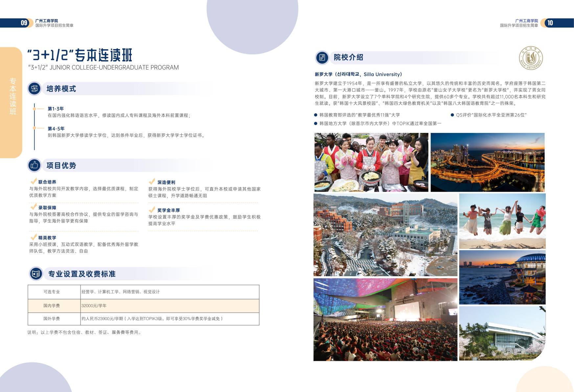Click the checkmark beside 联合培养

[34, 181]
